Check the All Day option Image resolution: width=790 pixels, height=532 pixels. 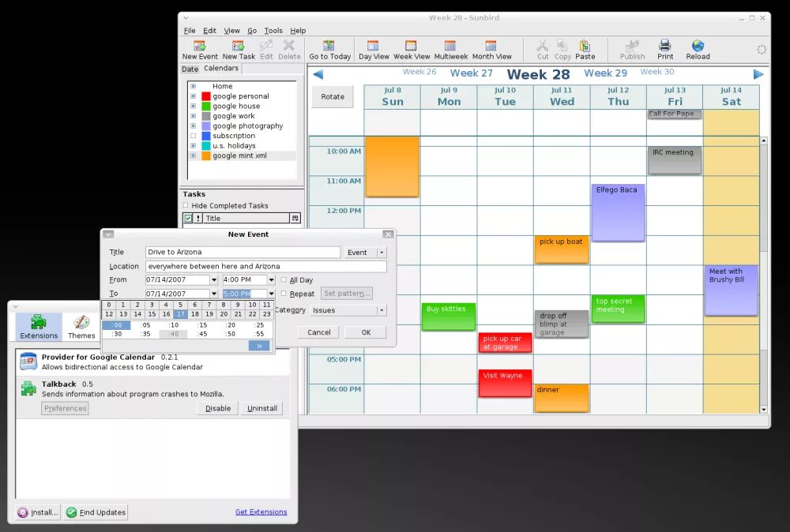click(284, 280)
